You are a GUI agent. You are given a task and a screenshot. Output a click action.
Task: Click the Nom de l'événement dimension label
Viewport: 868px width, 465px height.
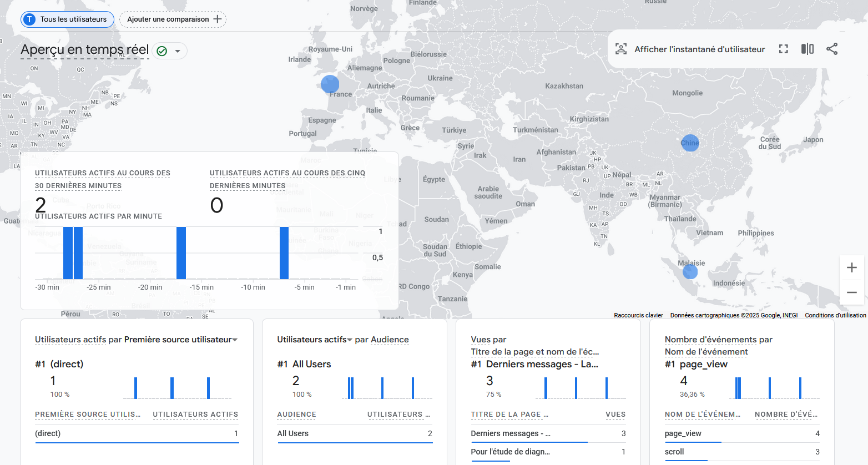706,352
